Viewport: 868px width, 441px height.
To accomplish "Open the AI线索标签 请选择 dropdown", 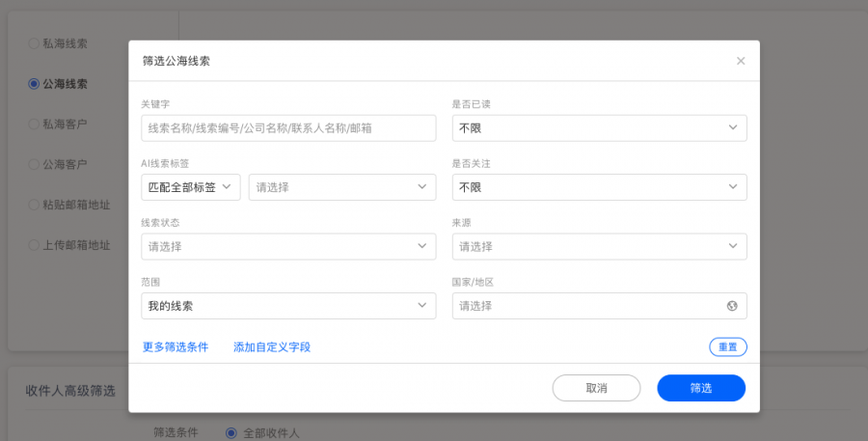I will [342, 187].
